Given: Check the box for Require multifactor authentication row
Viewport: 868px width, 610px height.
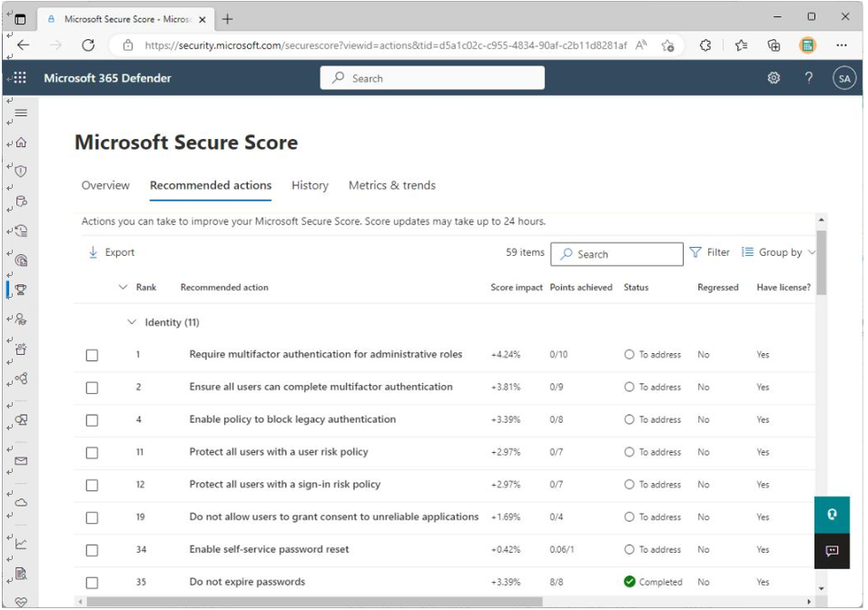Looking at the screenshot, I should click(x=92, y=355).
